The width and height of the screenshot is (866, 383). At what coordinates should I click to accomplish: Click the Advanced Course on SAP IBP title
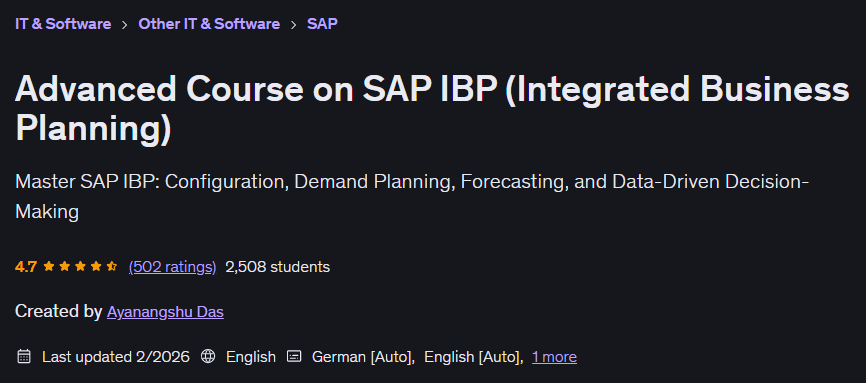(432, 108)
